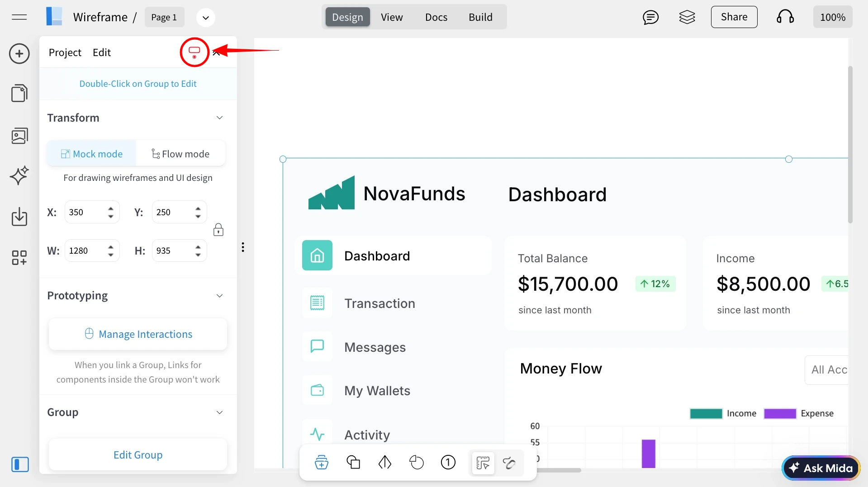Screen dimensions: 868x487
Task: Collapse the Transform section
Action: (x=220, y=118)
